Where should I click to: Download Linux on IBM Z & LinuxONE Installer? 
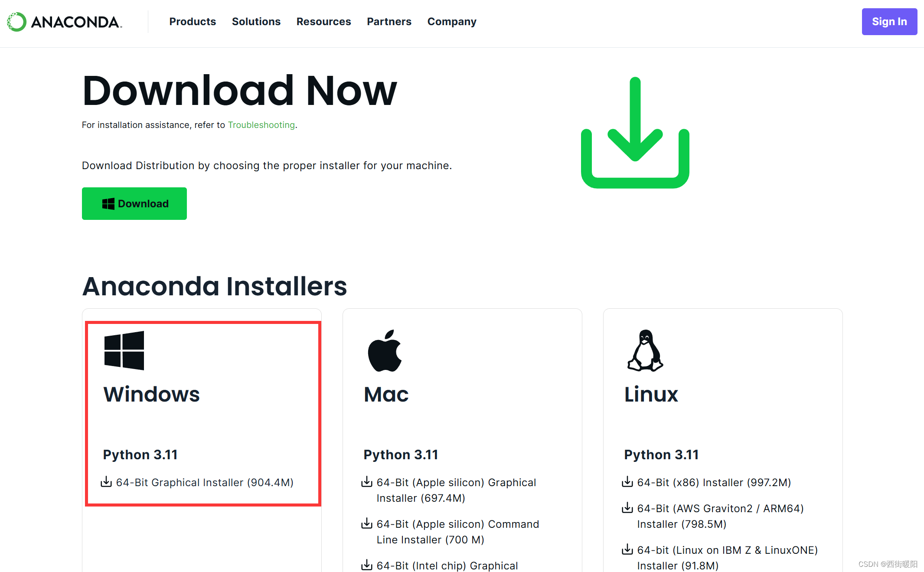click(x=727, y=558)
